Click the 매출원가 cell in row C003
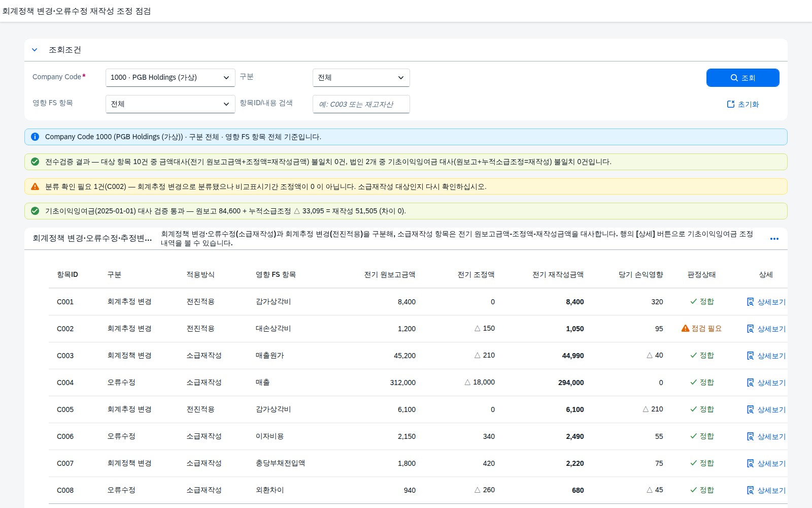812x508 pixels. point(269,356)
